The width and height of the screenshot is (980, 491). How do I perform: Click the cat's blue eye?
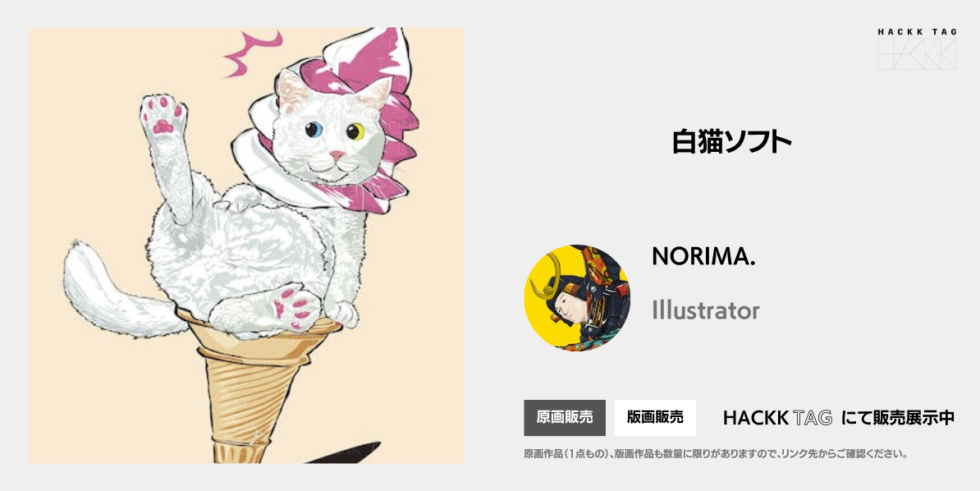[314, 130]
